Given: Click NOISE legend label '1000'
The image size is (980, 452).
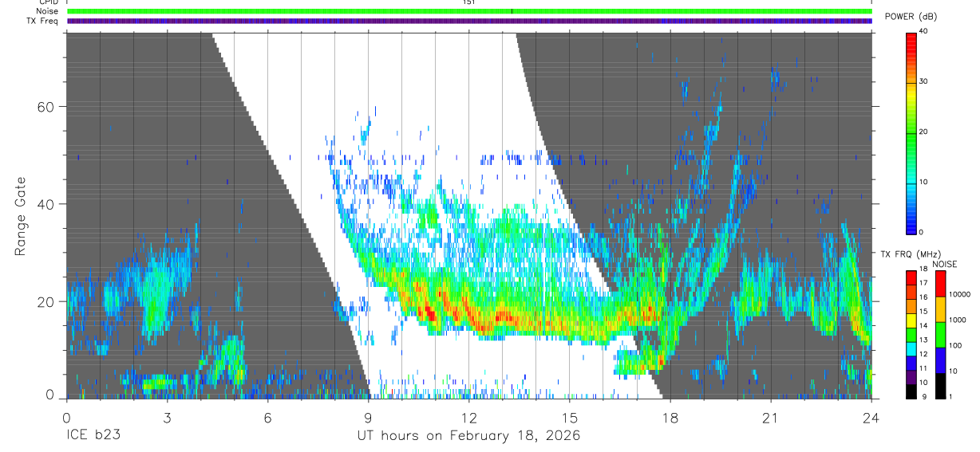Looking at the screenshot, I should click(958, 320).
